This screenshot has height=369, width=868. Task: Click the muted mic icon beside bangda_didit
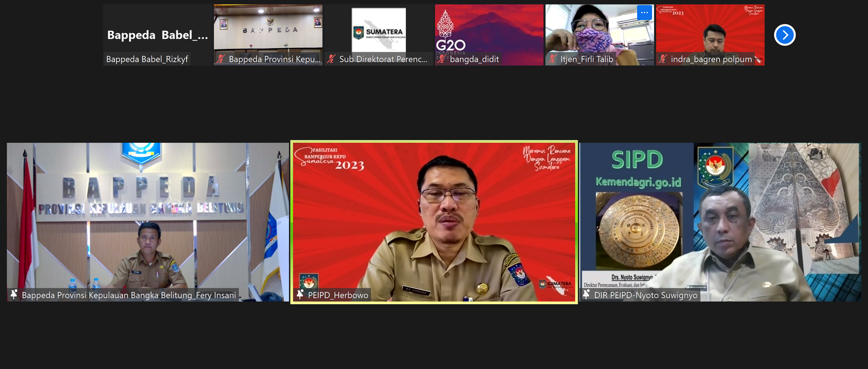[x=441, y=59]
